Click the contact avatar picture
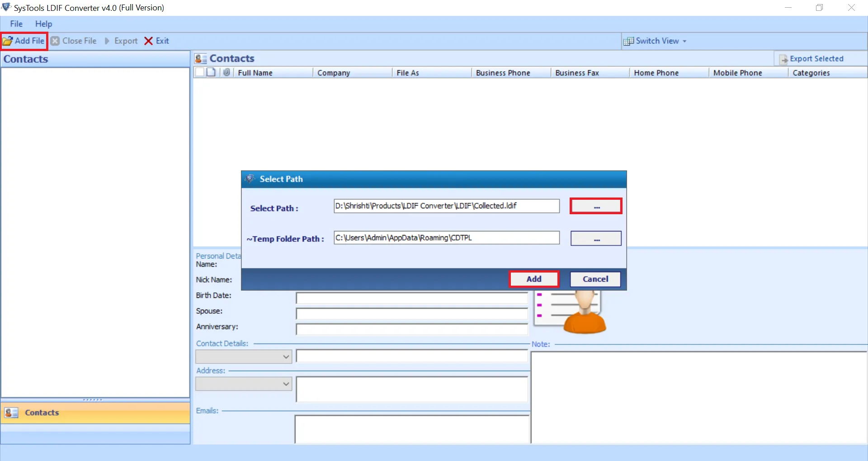The width and height of the screenshot is (868, 461). (x=571, y=312)
